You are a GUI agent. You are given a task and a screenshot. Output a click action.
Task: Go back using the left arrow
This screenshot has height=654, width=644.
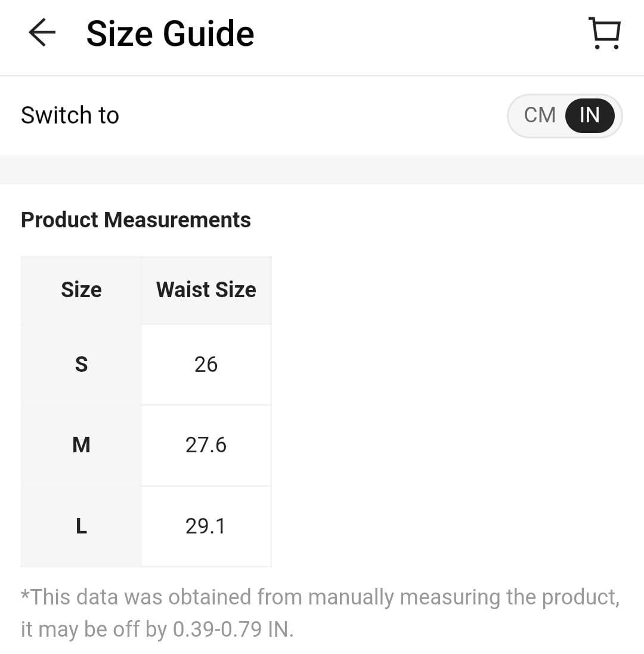pos(42,33)
